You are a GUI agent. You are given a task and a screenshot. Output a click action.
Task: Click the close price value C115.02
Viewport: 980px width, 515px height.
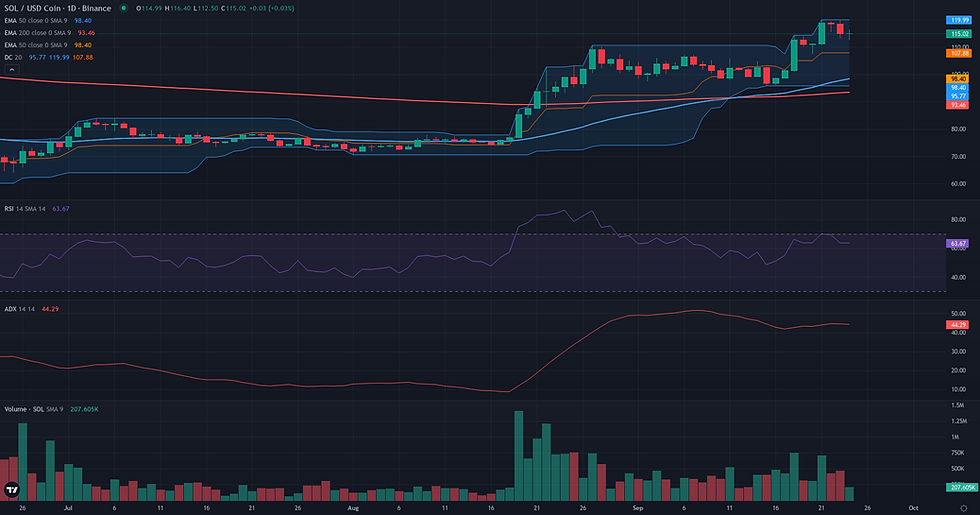click(234, 8)
